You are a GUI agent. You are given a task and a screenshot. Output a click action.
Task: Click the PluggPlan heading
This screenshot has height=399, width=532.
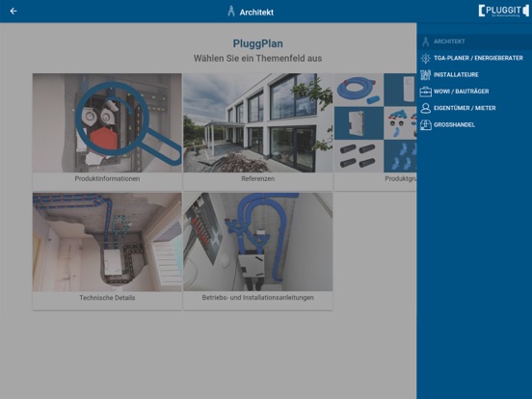click(258, 43)
